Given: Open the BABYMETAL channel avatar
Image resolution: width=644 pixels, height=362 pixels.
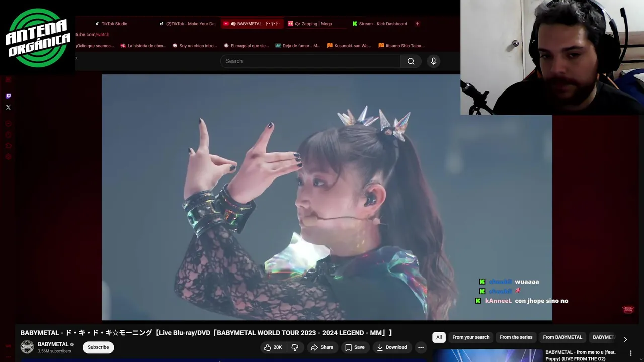Looking at the screenshot, I should [x=27, y=347].
